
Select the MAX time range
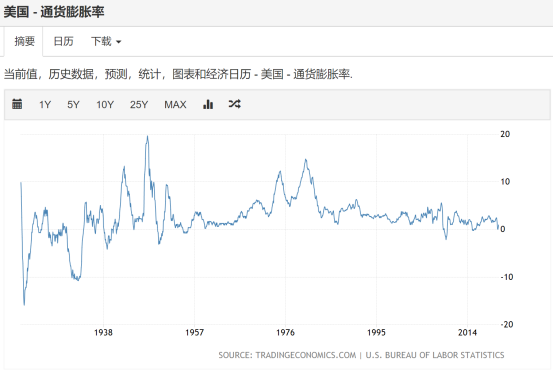(x=175, y=105)
